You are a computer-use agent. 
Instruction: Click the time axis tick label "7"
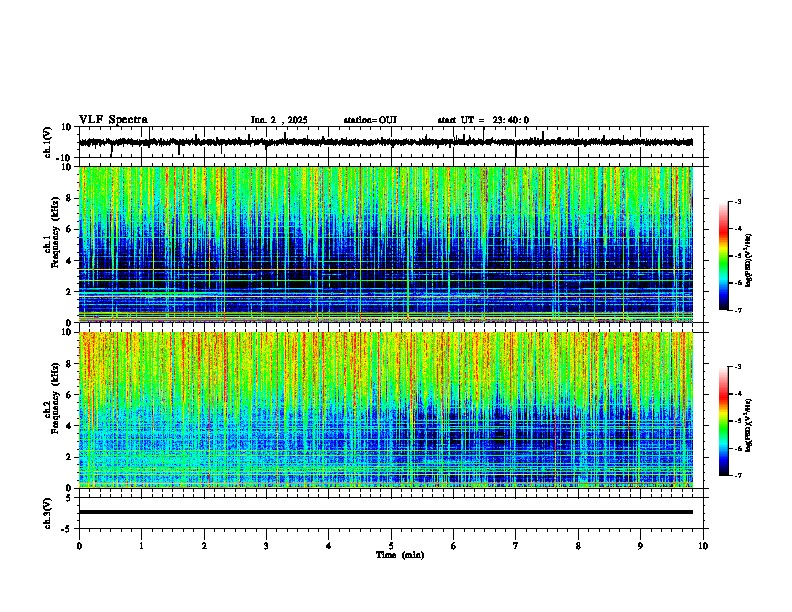tap(516, 546)
